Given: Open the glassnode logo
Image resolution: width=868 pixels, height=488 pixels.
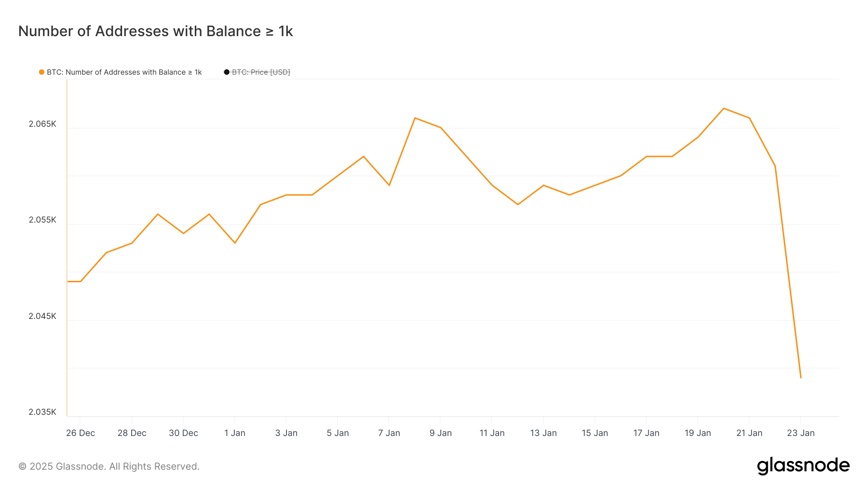Looking at the screenshot, I should click(803, 466).
